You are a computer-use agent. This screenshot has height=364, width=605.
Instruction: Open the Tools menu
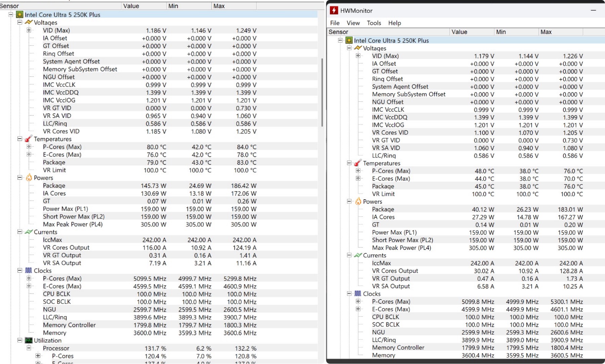[x=374, y=23]
